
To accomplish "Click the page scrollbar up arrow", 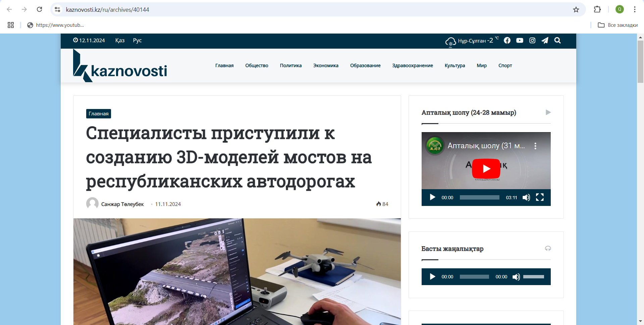I will [x=640, y=37].
